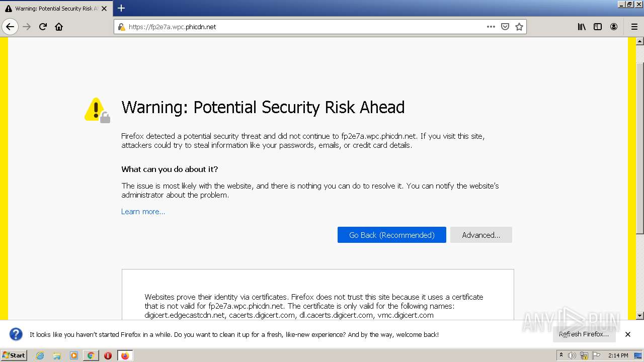Click the address bar URL field

302,27
